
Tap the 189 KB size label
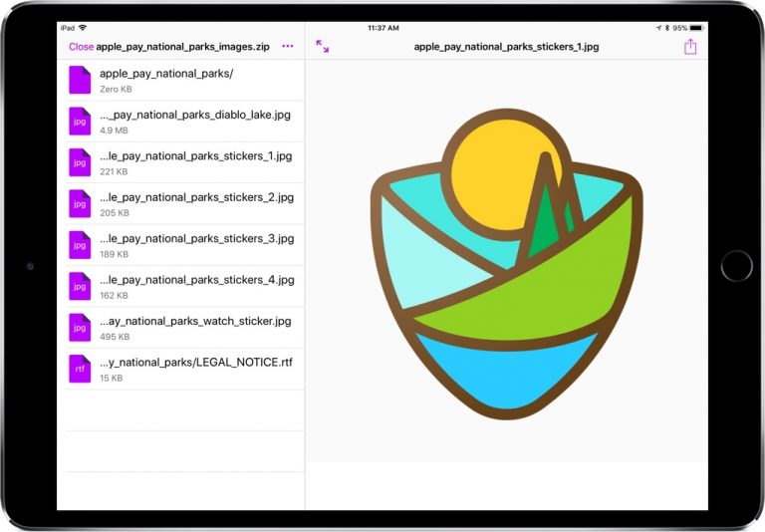[115, 254]
